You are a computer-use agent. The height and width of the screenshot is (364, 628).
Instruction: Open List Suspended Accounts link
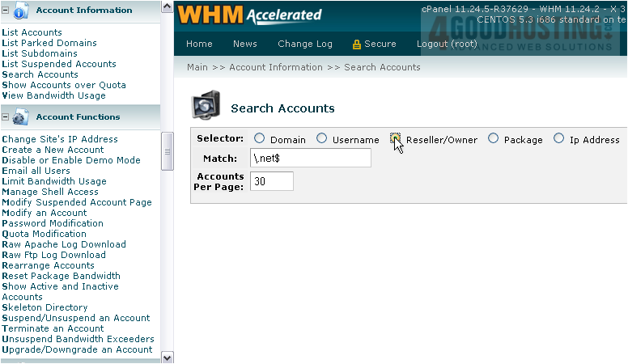tap(59, 64)
